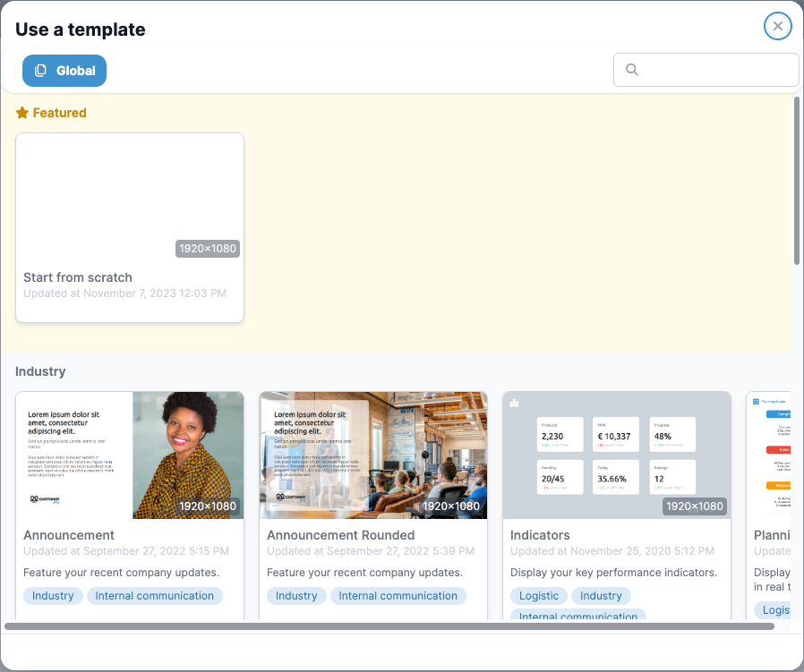Click the template search field
Viewport: 804px width, 672px height.
click(706, 70)
